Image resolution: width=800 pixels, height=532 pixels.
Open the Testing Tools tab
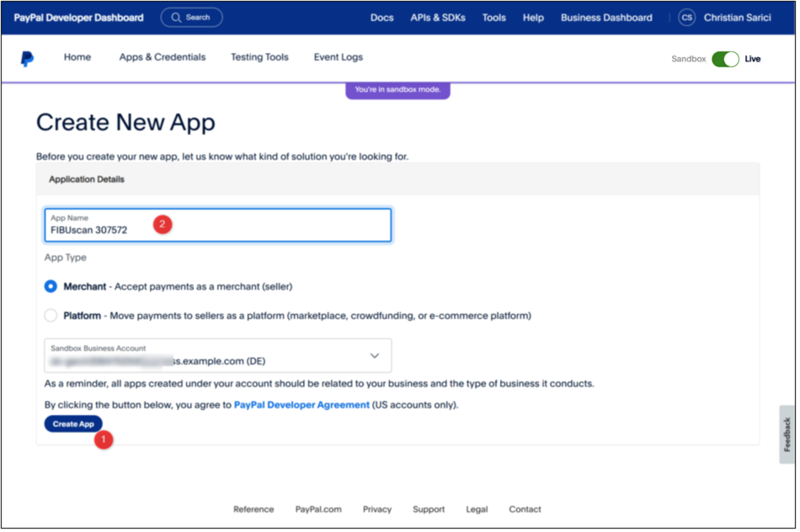tap(261, 57)
